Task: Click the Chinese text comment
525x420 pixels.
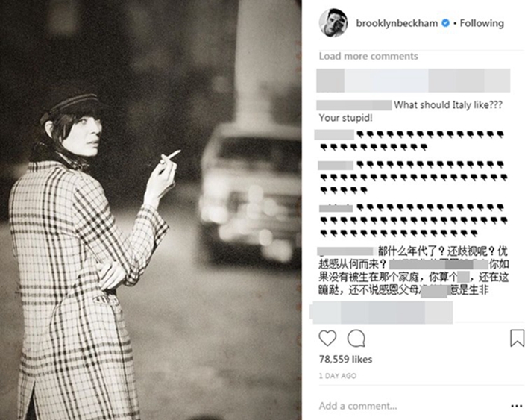Action: coord(413,271)
